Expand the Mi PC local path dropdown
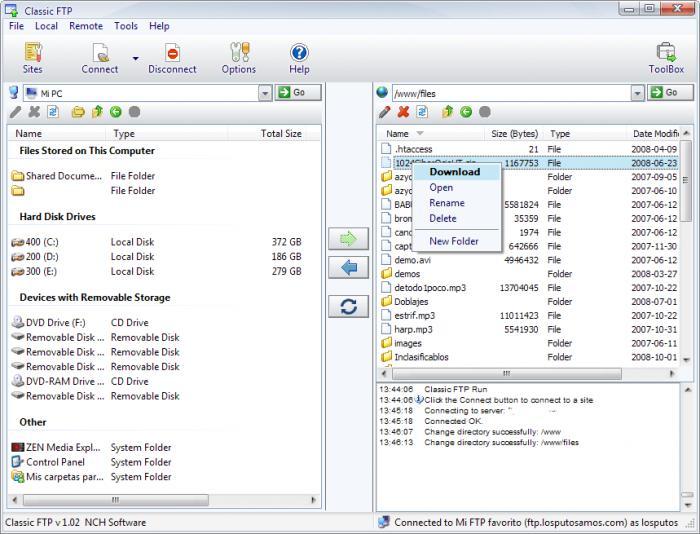Image resolution: width=700 pixels, height=534 pixels. [265, 93]
